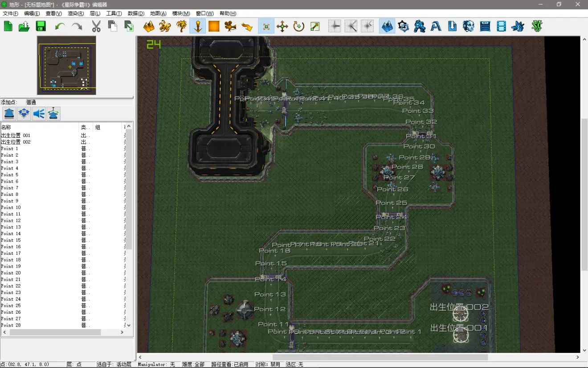
Task: Open the 文件(F) menu
Action: click(10, 13)
